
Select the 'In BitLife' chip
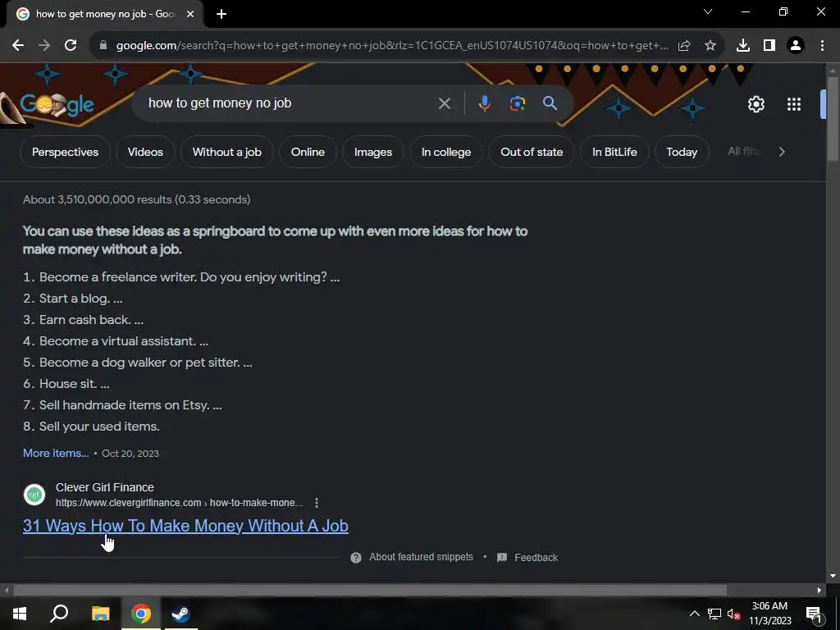point(614,152)
